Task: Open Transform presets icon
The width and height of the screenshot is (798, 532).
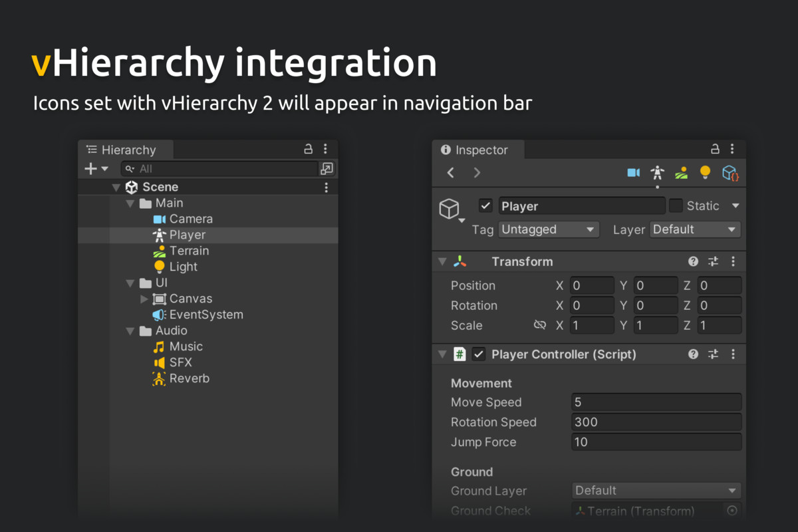Action: tap(713, 262)
